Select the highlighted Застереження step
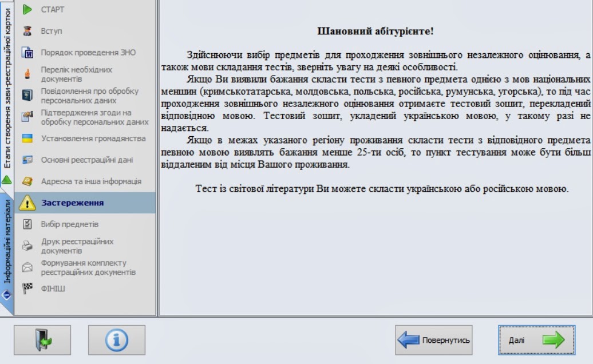The height and width of the screenshot is (364, 593). 85,203
